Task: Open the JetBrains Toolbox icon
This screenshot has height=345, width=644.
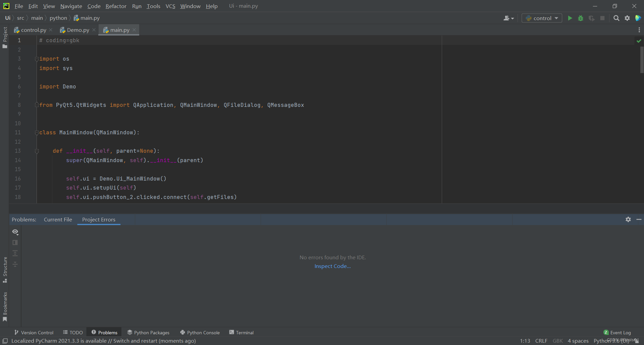Action: click(x=638, y=18)
